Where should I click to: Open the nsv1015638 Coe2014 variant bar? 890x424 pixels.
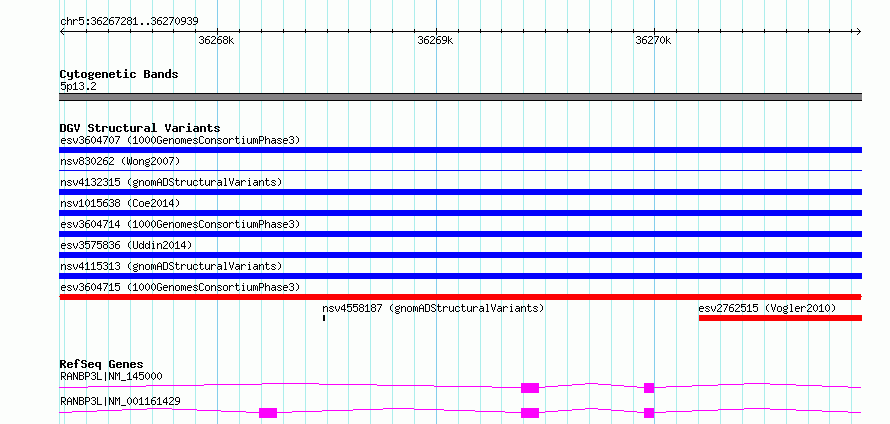[460, 213]
